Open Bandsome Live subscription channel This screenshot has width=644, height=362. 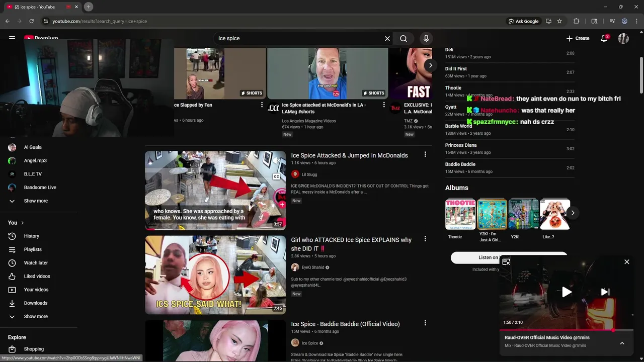click(40, 188)
